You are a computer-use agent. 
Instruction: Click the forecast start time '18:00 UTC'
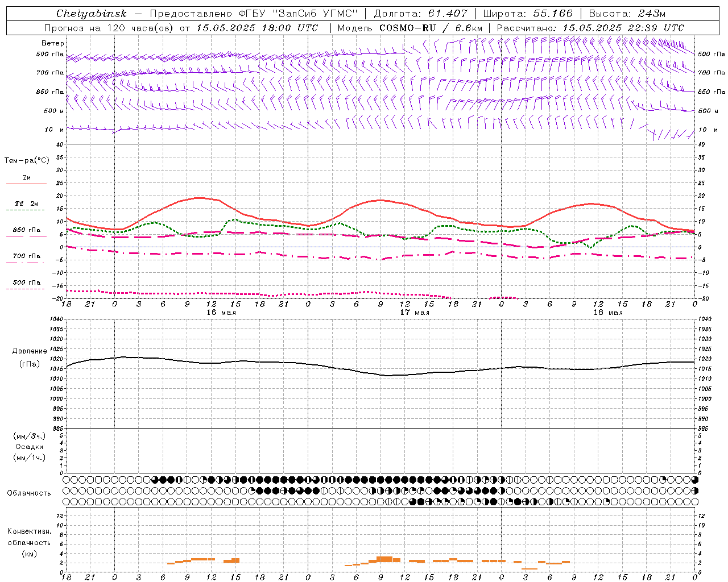290,28
